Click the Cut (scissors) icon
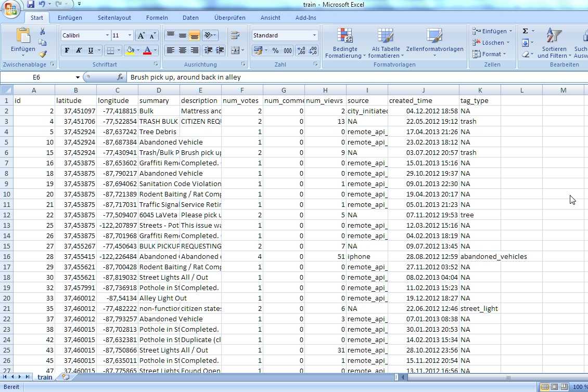The image size is (588, 392). [x=42, y=32]
